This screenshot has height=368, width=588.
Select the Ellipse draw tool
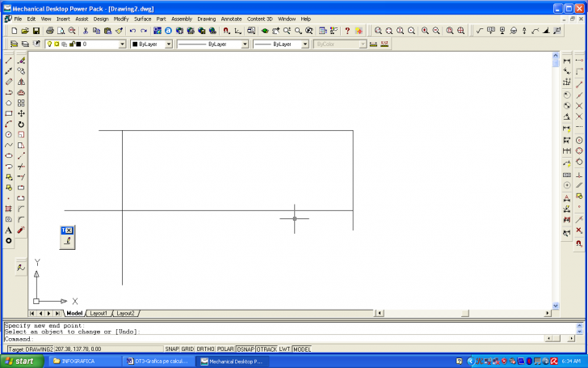tap(9, 155)
